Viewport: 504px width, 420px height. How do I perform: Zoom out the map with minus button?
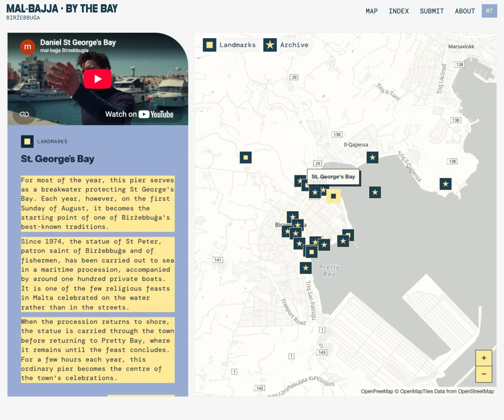[484, 374]
